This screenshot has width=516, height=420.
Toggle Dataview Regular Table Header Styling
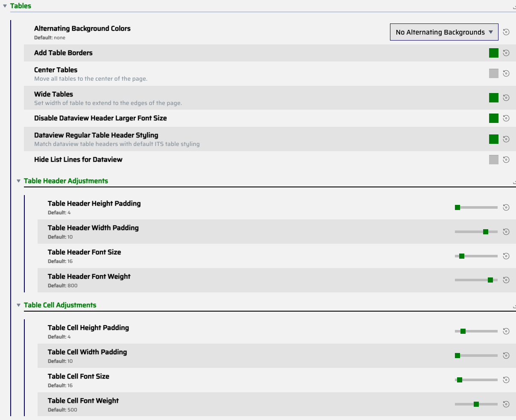pyautogui.click(x=494, y=139)
